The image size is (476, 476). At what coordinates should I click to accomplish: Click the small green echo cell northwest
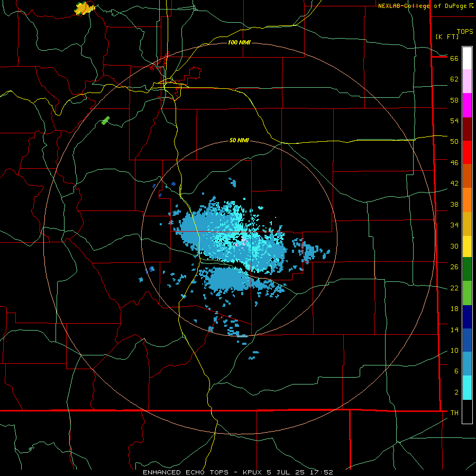[106, 121]
